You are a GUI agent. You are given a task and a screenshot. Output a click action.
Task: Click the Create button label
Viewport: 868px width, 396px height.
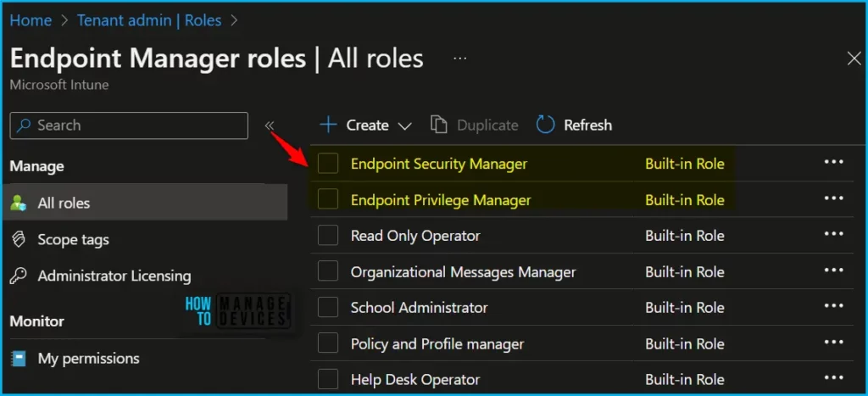[368, 125]
